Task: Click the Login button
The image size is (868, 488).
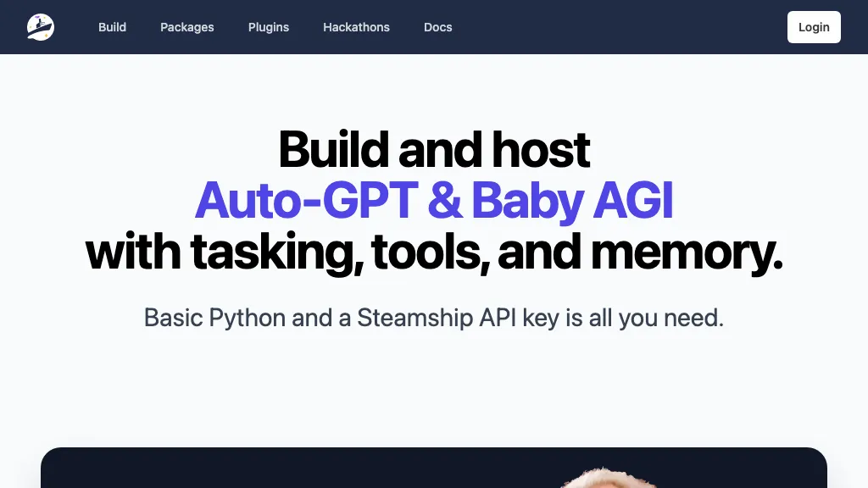Action: pyautogui.click(x=813, y=26)
